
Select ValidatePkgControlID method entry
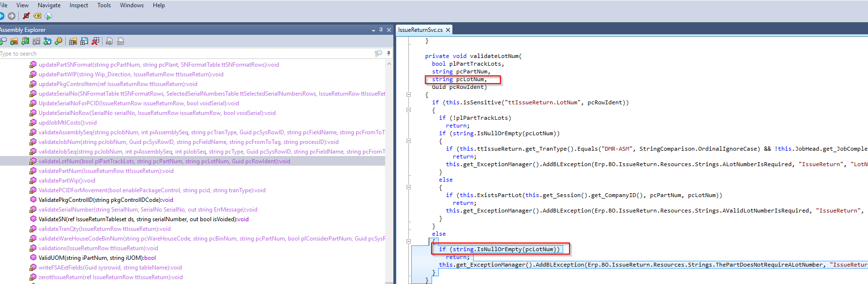pos(105,200)
